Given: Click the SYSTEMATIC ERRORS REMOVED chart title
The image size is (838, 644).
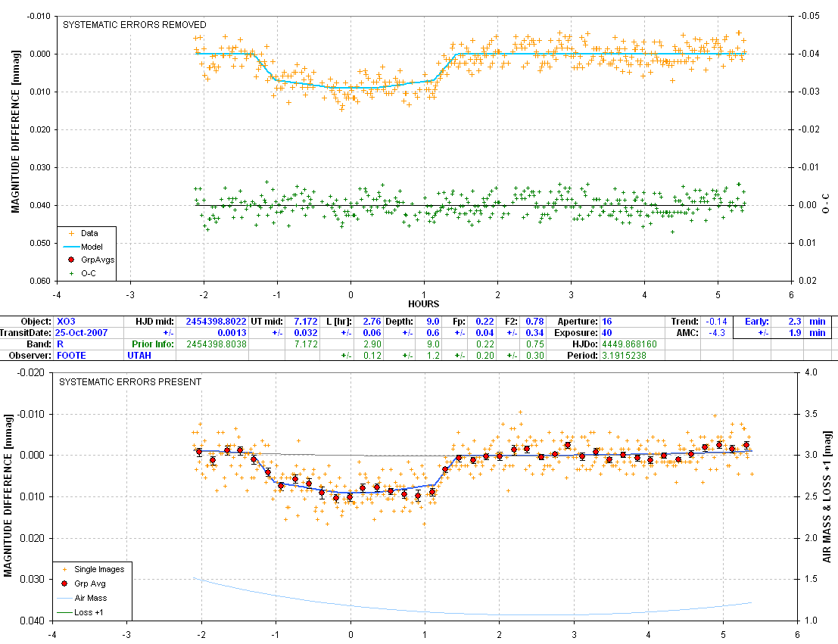Looking at the screenshot, I should pos(135,24).
